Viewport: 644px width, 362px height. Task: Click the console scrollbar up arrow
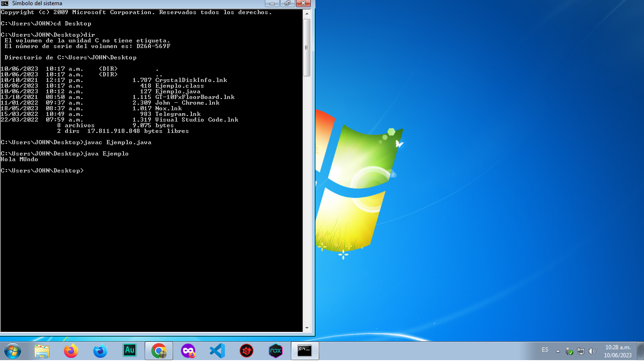pyautogui.click(x=306, y=14)
